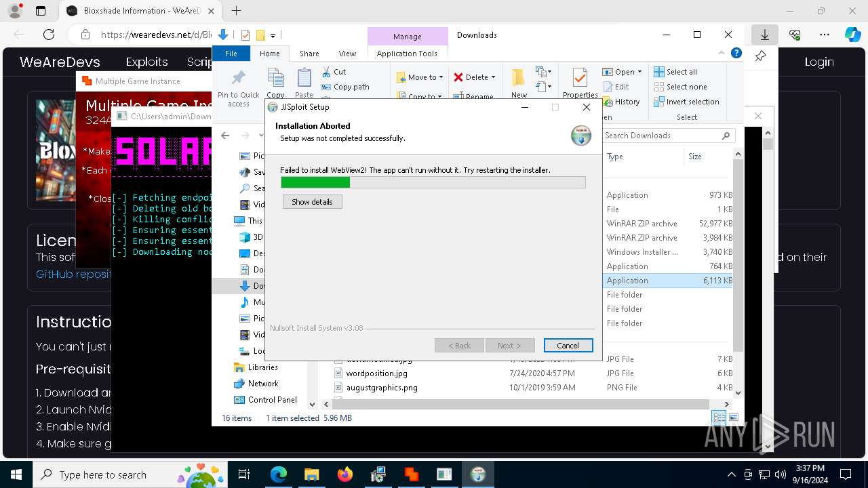Switch to the View tab in Explorer
The image size is (868, 488).
click(347, 54)
